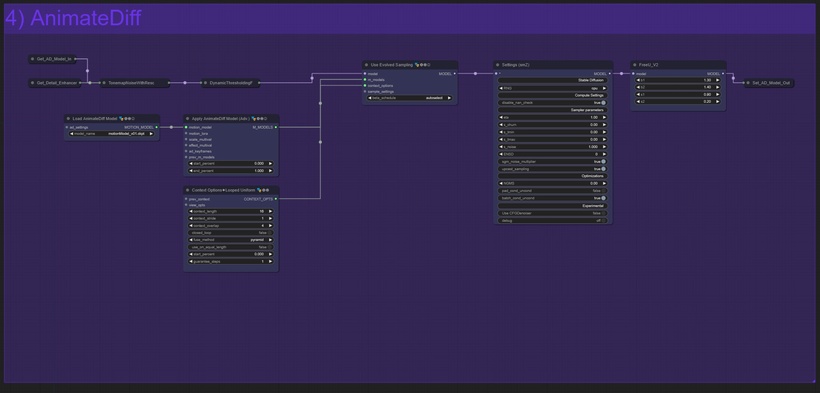Click the Set_AD_Model_Out node

click(769, 83)
